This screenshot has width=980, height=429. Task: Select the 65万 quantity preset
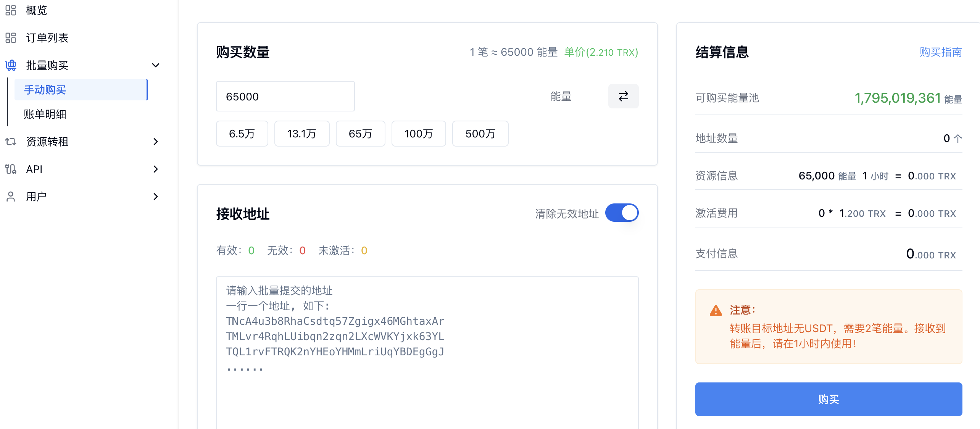click(x=361, y=134)
